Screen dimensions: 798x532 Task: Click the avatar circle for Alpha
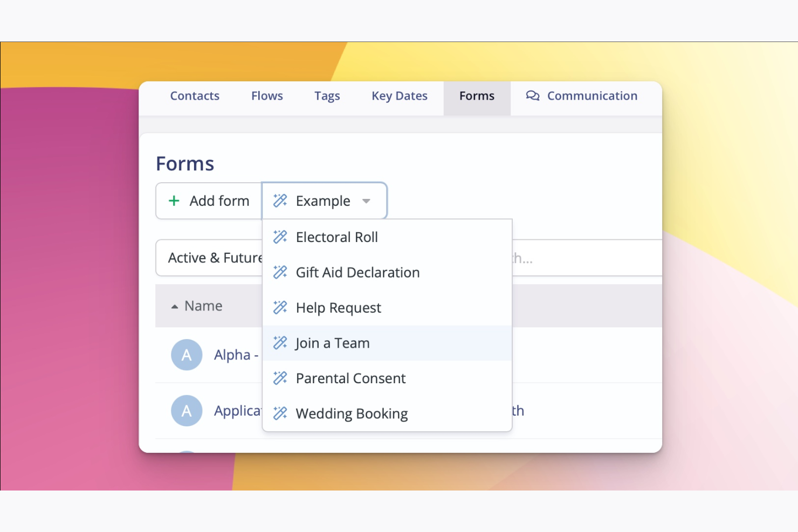187,355
